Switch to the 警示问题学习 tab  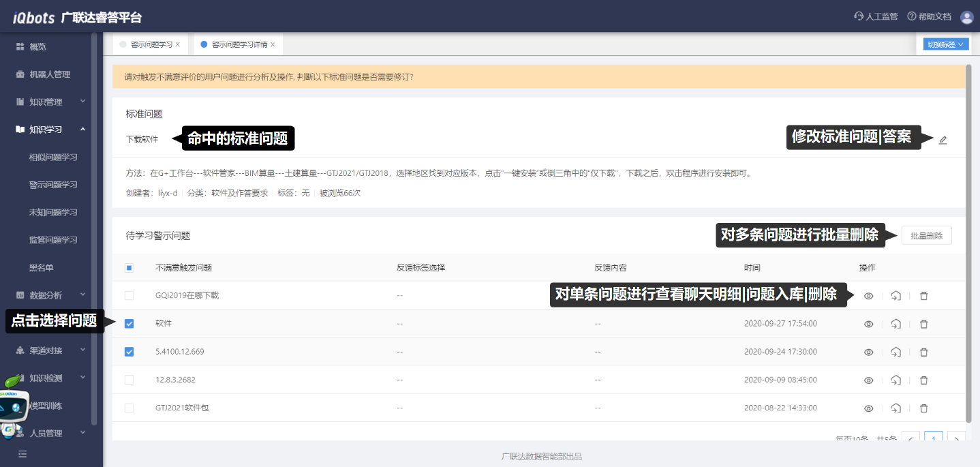[151, 44]
